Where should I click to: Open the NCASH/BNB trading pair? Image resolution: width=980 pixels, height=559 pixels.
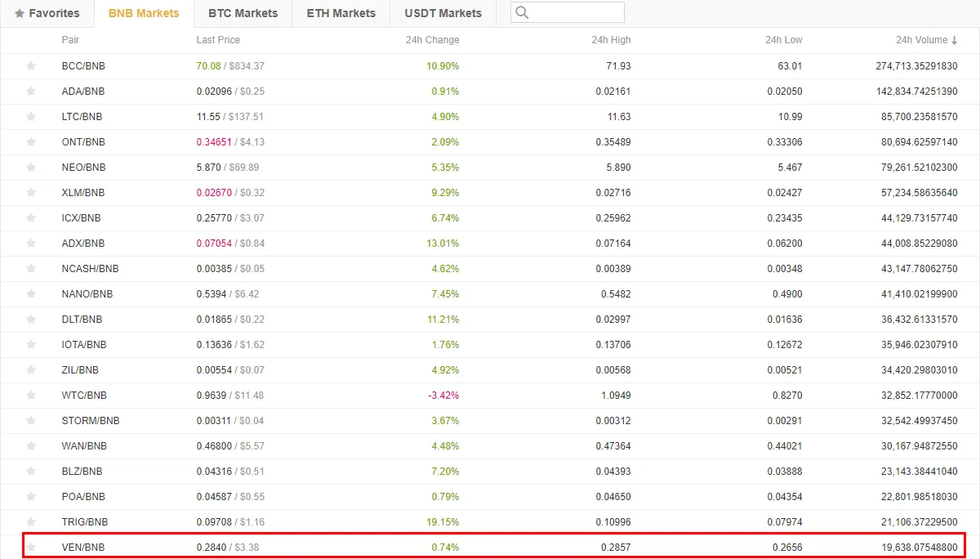pos(90,269)
